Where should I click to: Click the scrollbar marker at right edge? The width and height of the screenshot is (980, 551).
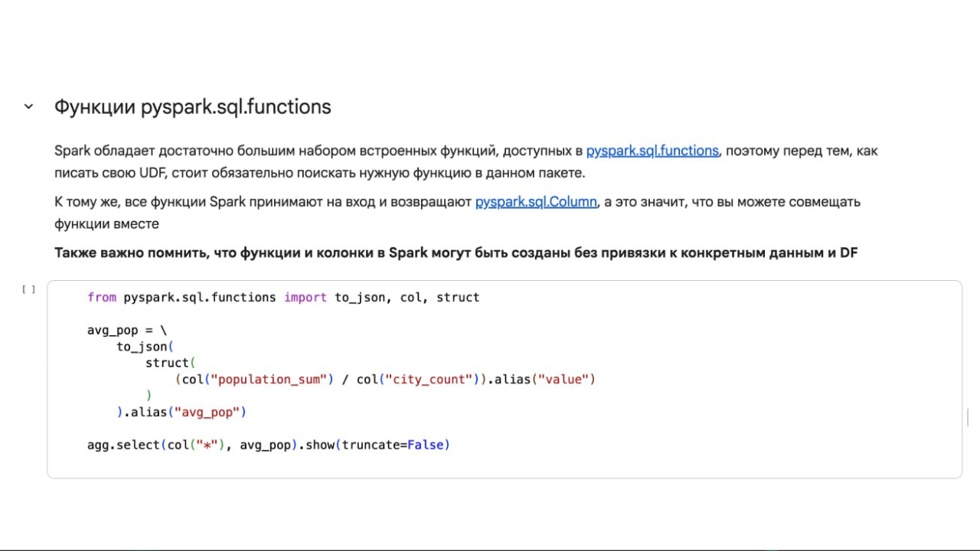tap(968, 418)
